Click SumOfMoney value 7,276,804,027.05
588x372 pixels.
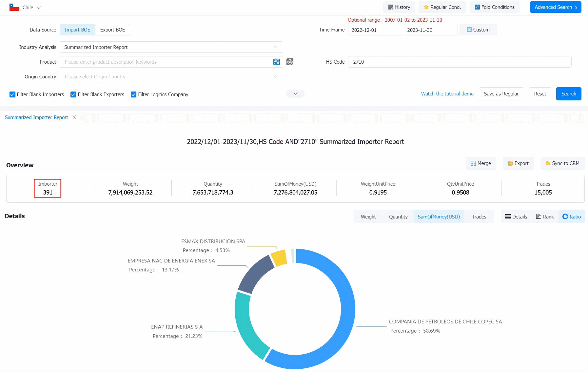click(295, 193)
